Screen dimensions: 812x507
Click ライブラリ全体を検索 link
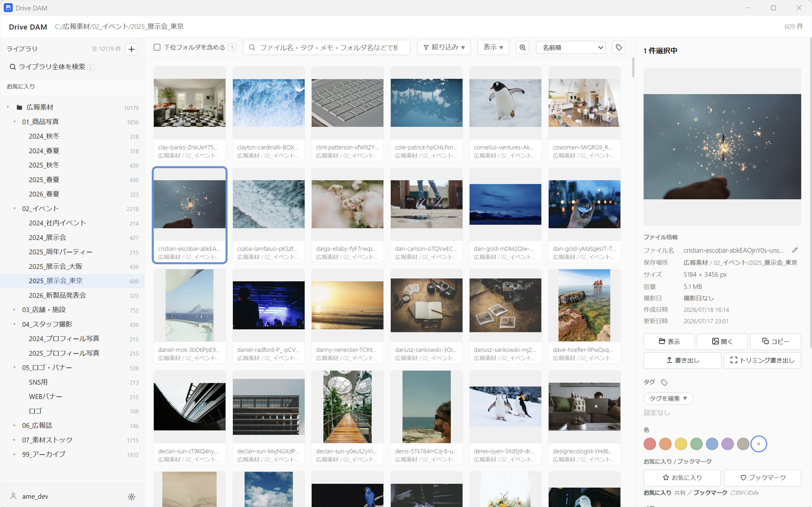(x=52, y=67)
